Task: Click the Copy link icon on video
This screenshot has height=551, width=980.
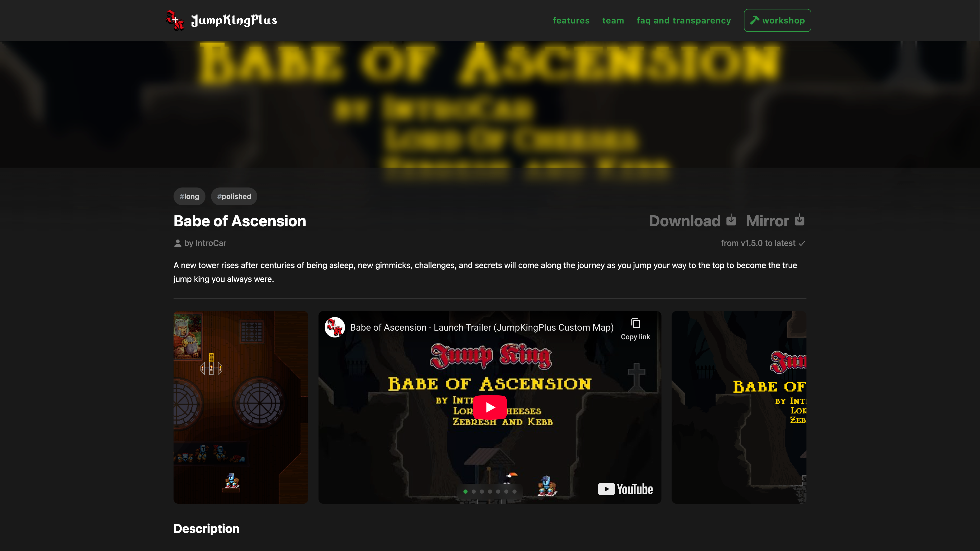Action: [x=635, y=324]
